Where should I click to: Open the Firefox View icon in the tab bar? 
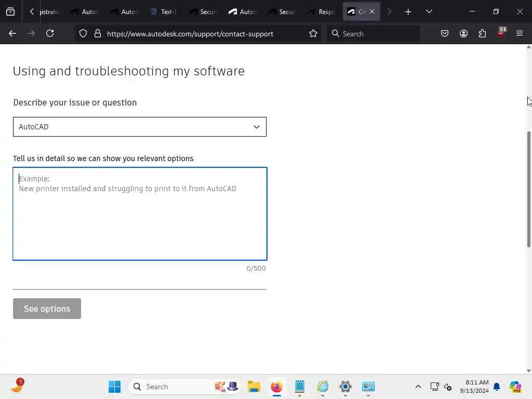[10, 11]
